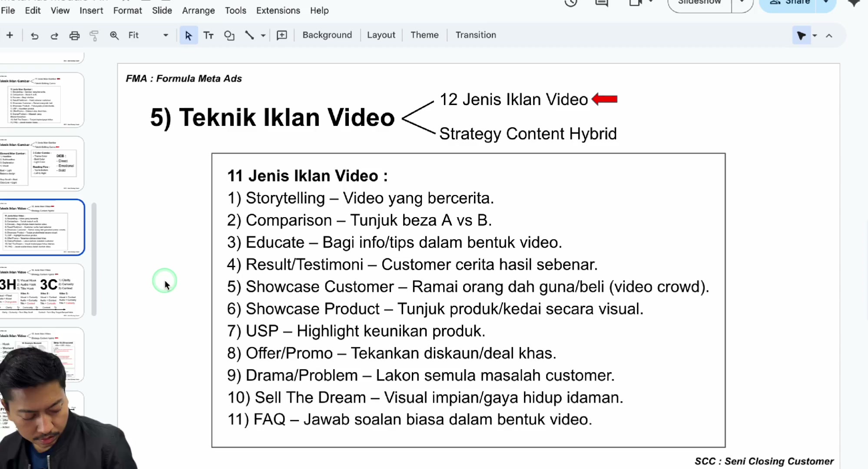
Task: Select the Line tool
Action: tap(249, 36)
